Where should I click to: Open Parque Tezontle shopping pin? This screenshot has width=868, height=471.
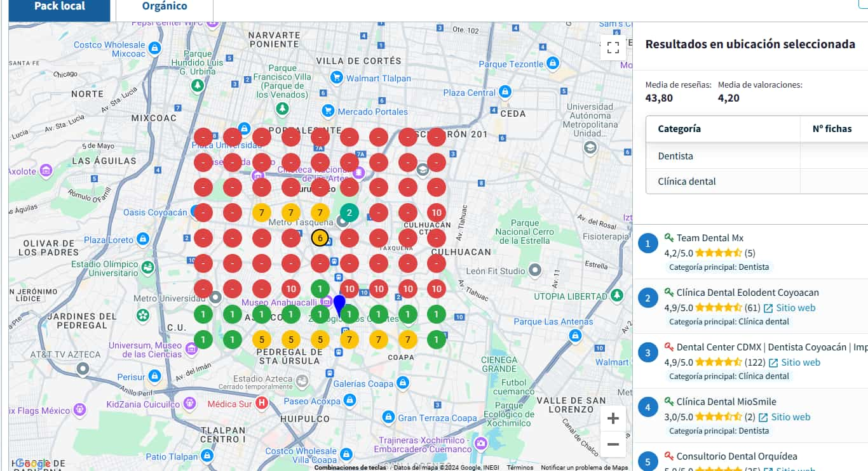click(x=553, y=63)
